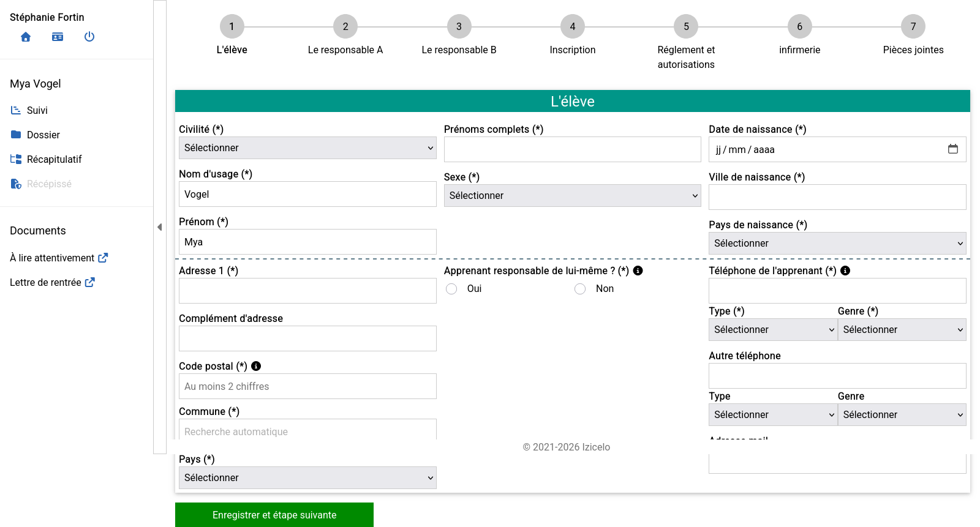Open the À lire attentivement document
980x527 pixels.
pos(52,258)
